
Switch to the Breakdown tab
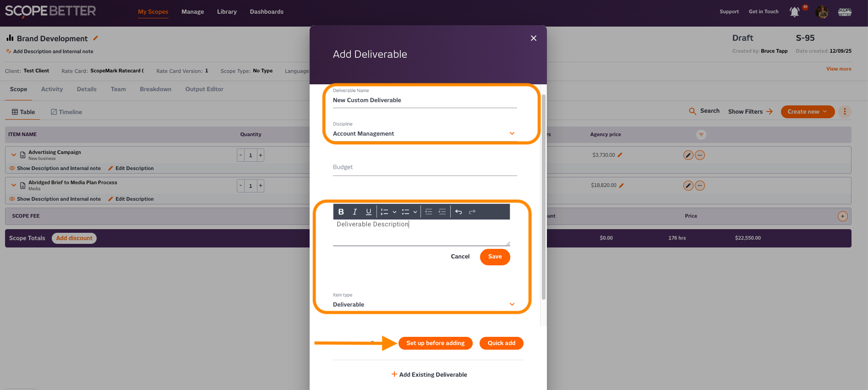pos(155,89)
